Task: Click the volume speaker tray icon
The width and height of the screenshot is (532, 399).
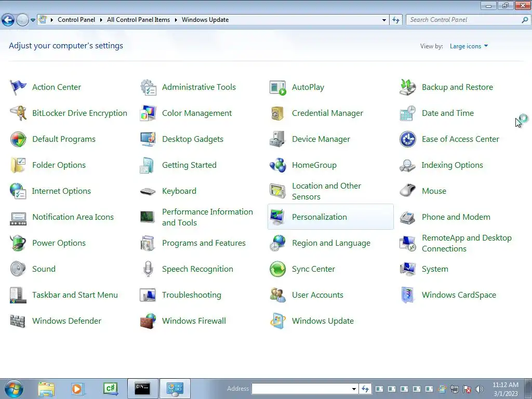Action: pyautogui.click(x=480, y=389)
